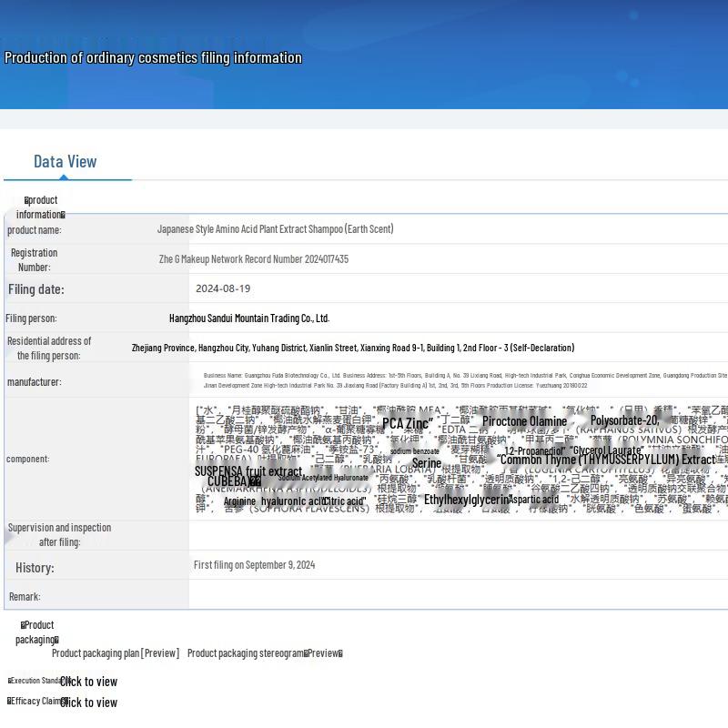Select the product information section header
This screenshot has width=728, height=728.
point(40,207)
